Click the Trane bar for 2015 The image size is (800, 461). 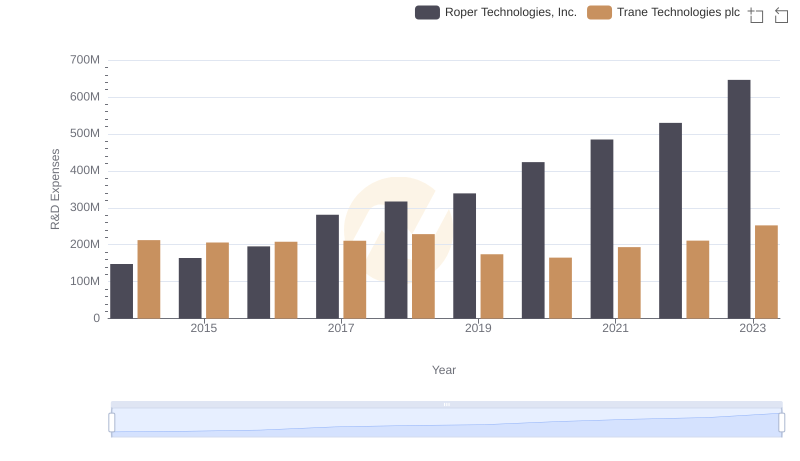(x=217, y=280)
